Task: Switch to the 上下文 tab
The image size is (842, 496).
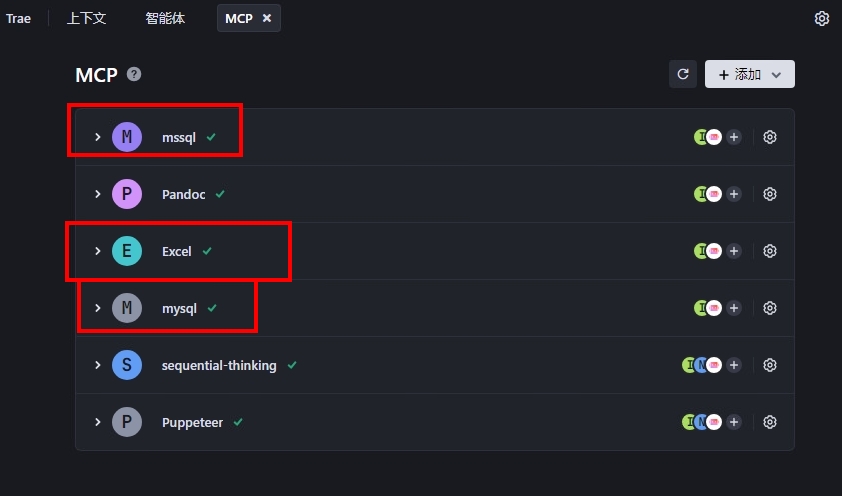Action: click(x=86, y=18)
